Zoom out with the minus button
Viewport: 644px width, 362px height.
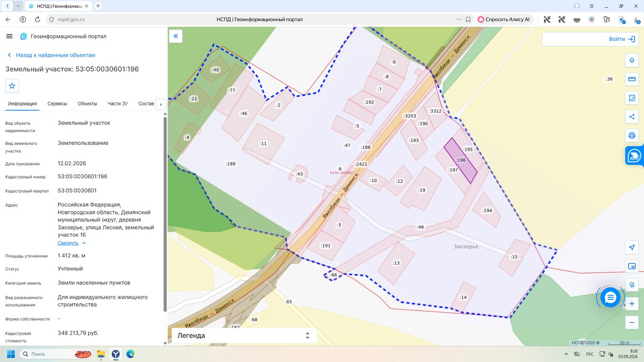632,323
